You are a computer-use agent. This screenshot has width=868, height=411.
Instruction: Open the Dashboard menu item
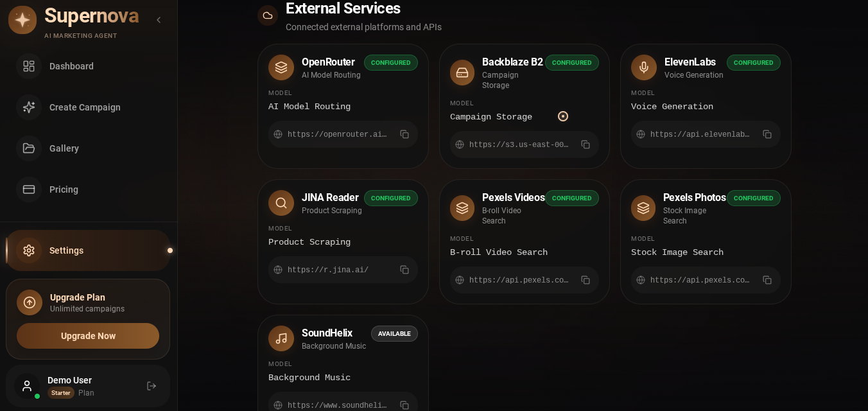coord(88,66)
